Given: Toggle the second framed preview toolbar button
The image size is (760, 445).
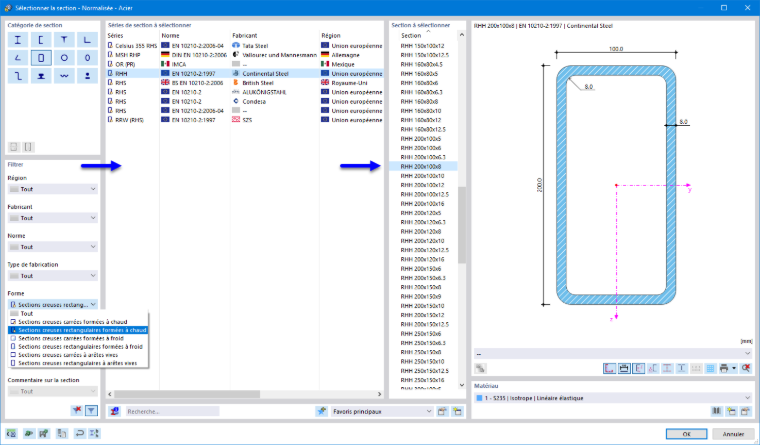Looking at the screenshot, I should pos(624,368).
